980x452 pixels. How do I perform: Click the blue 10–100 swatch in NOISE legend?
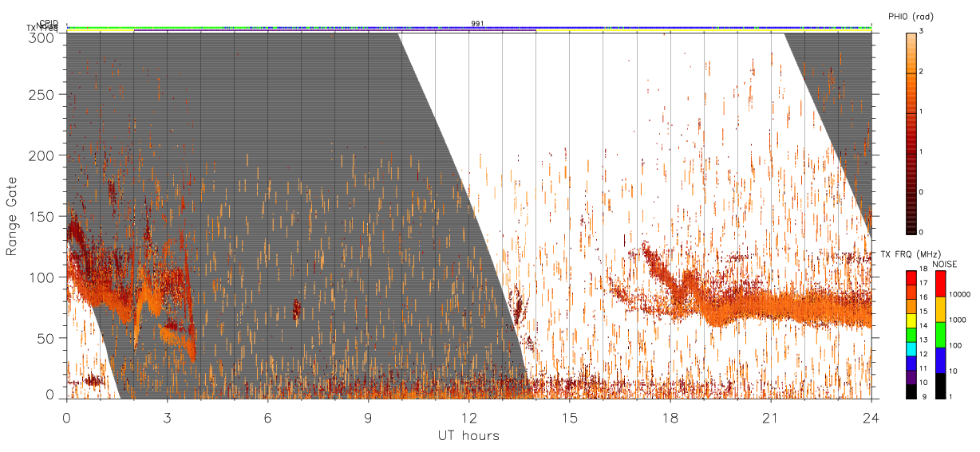pyautogui.click(x=941, y=360)
